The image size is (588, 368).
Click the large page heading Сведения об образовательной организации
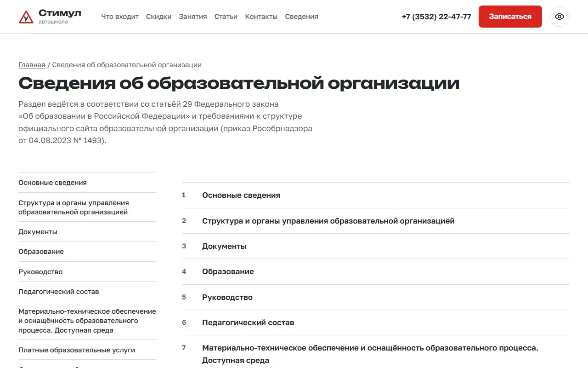[x=239, y=83]
